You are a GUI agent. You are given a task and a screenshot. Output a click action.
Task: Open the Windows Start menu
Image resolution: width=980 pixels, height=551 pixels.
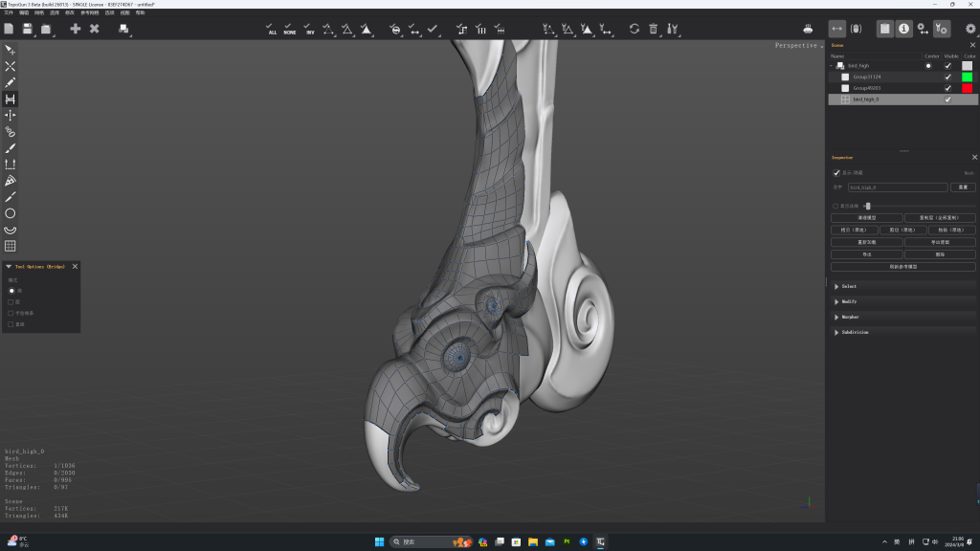pos(379,541)
